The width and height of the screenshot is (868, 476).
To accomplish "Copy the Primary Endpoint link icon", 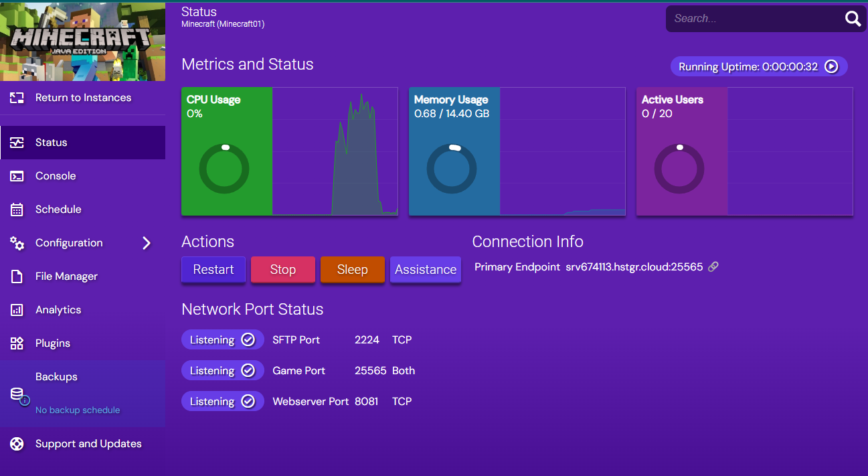I will [x=713, y=266].
